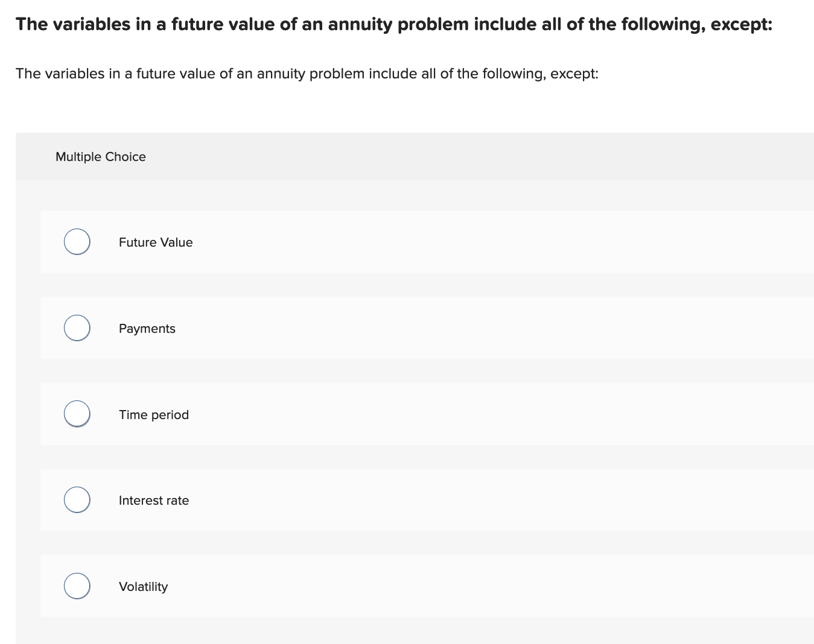
Task: Click the Volatility answer label
Action: 143,586
